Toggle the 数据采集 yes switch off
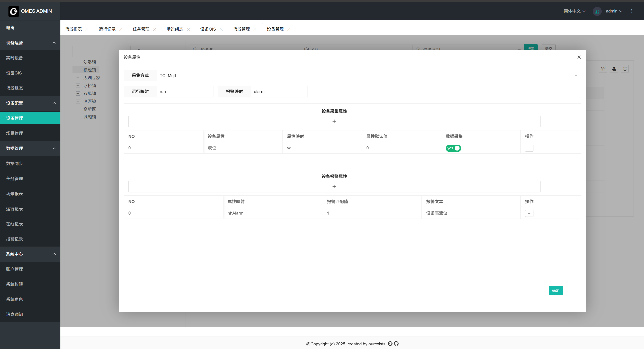The width and height of the screenshot is (644, 349). 453,148
